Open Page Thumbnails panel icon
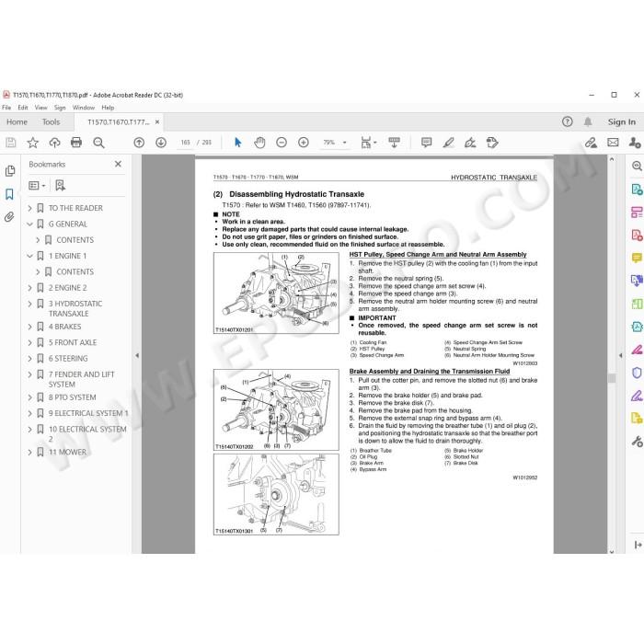The height and width of the screenshot is (644, 644). [10, 171]
